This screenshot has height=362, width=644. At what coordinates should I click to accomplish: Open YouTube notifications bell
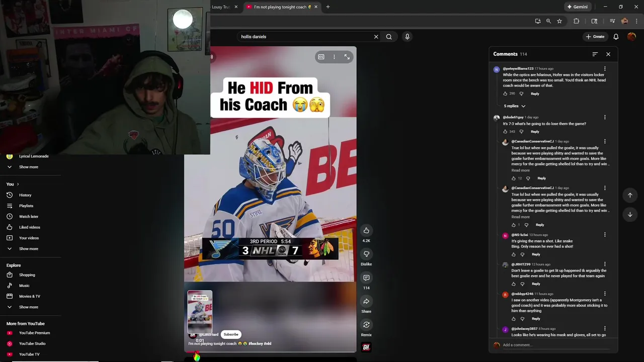[x=616, y=37]
